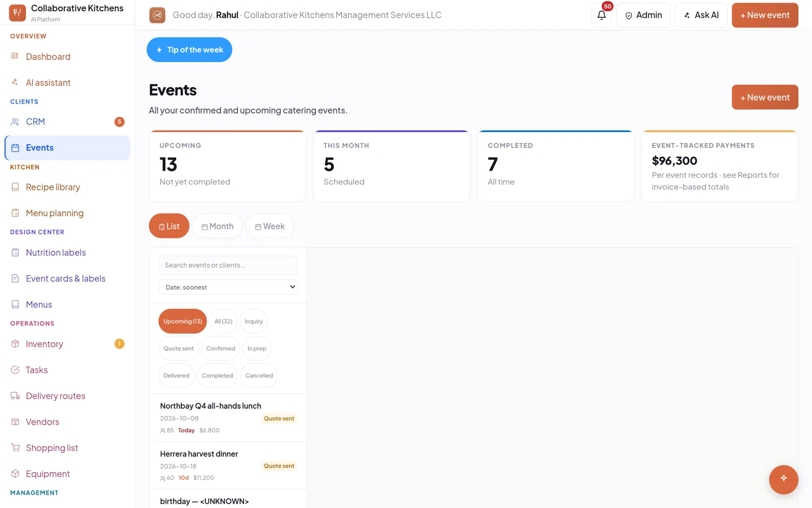Click the Equipment cube icon
Image resolution: width=812 pixels, height=508 pixels.
(15, 473)
